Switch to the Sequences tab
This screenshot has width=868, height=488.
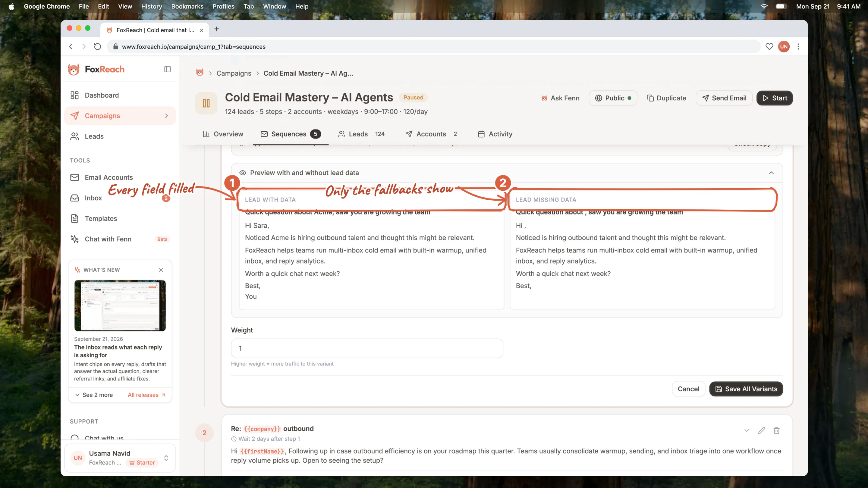291,134
